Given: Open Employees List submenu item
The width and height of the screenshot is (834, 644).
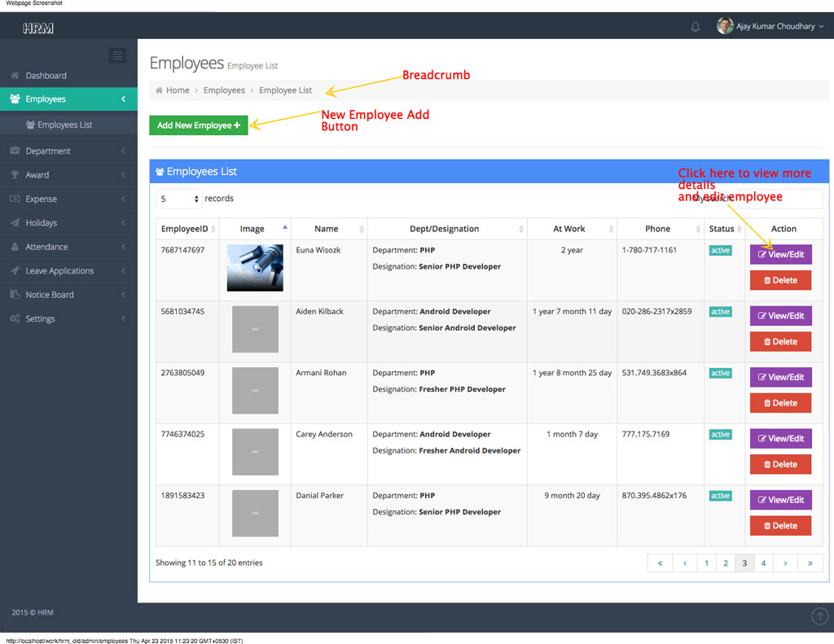Looking at the screenshot, I should point(64,125).
